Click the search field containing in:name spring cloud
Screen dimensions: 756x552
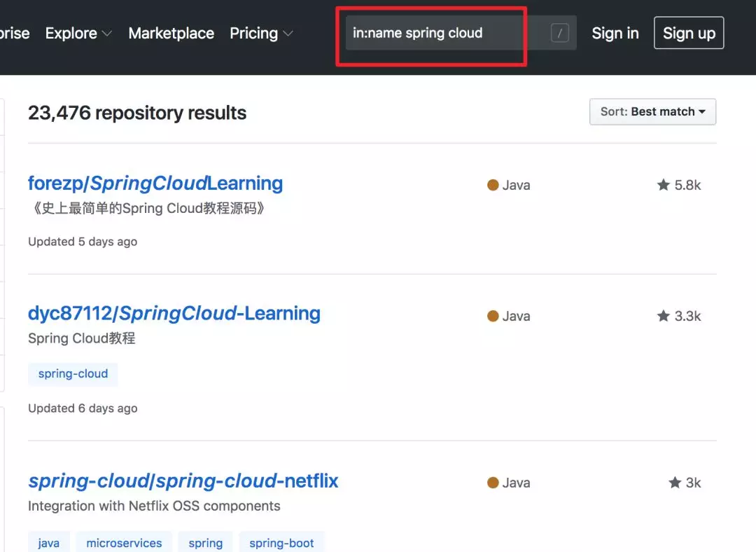coord(461,33)
